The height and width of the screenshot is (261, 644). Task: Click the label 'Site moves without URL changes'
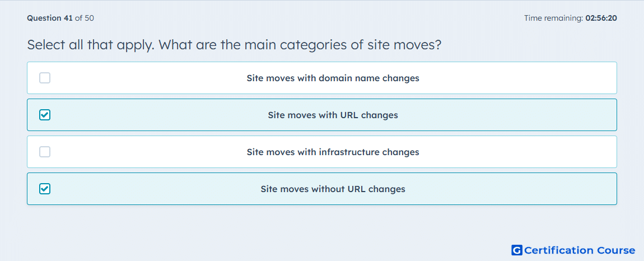point(333,189)
